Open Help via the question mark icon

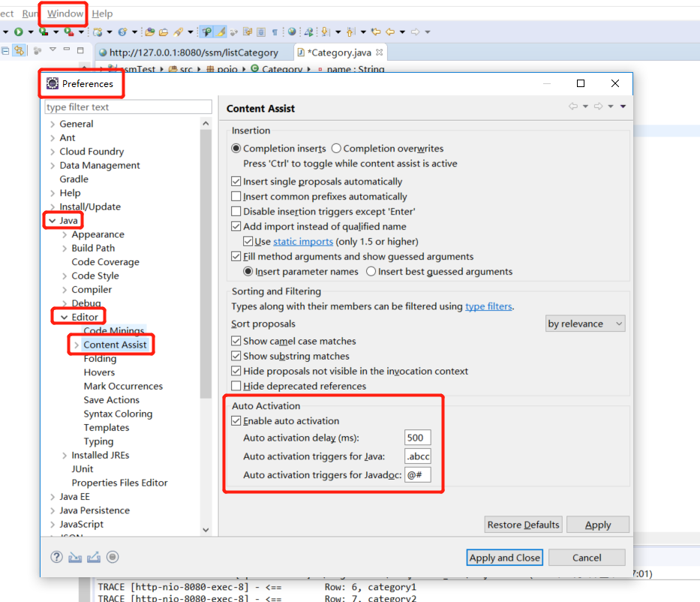point(56,557)
